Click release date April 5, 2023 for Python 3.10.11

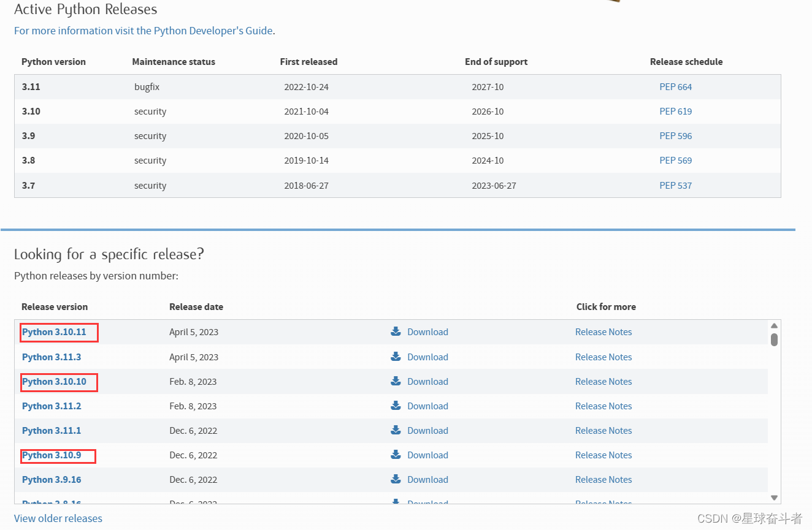pos(194,332)
